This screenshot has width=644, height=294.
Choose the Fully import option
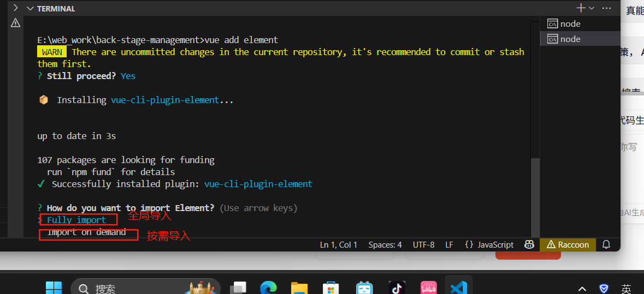[x=76, y=220]
